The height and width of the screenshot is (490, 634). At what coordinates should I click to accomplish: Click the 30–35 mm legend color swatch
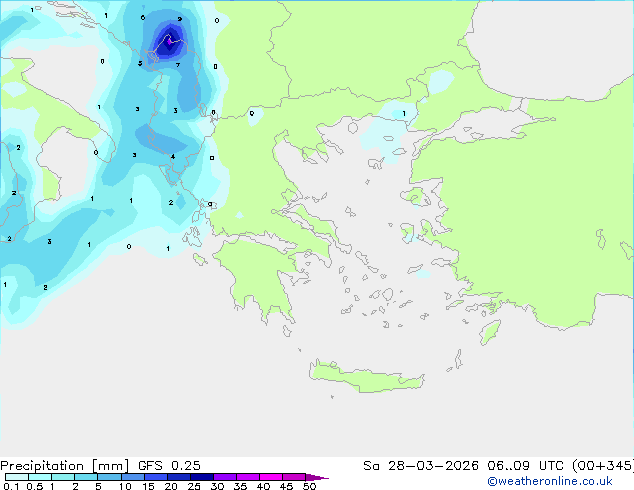coord(225,477)
